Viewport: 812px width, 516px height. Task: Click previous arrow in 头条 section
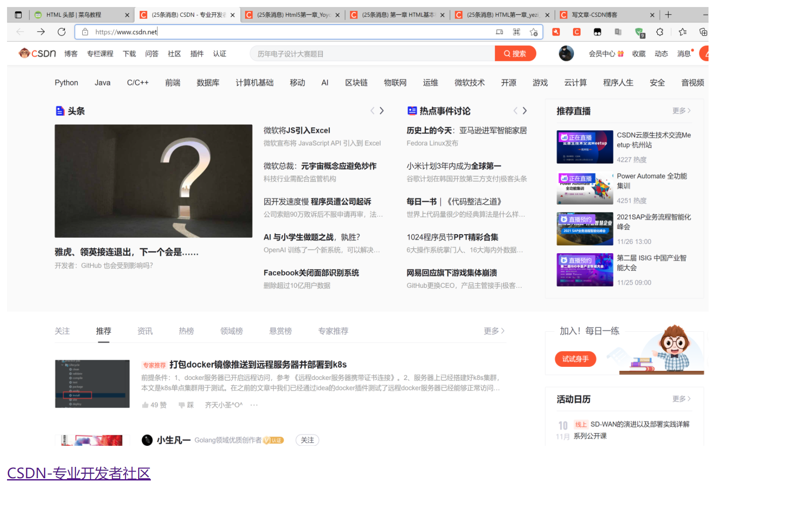click(x=372, y=111)
